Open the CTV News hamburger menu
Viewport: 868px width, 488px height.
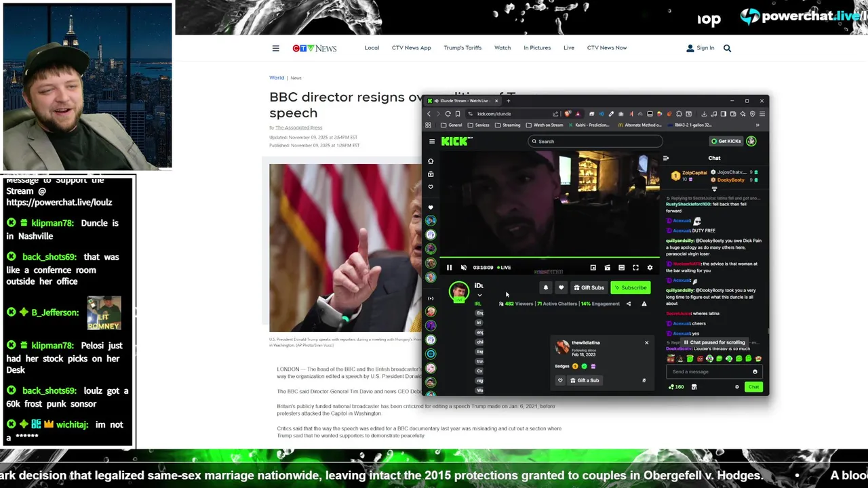[x=275, y=48]
